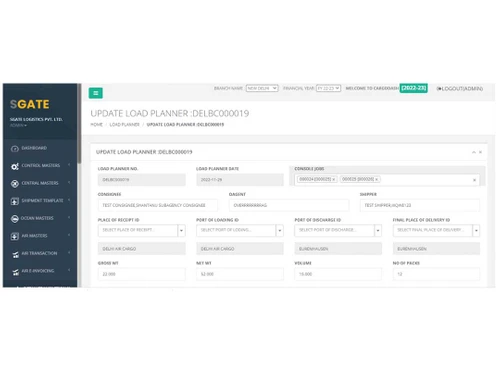
Task: Click the Air E-Invoicing chart icon
Action: click(x=15, y=272)
